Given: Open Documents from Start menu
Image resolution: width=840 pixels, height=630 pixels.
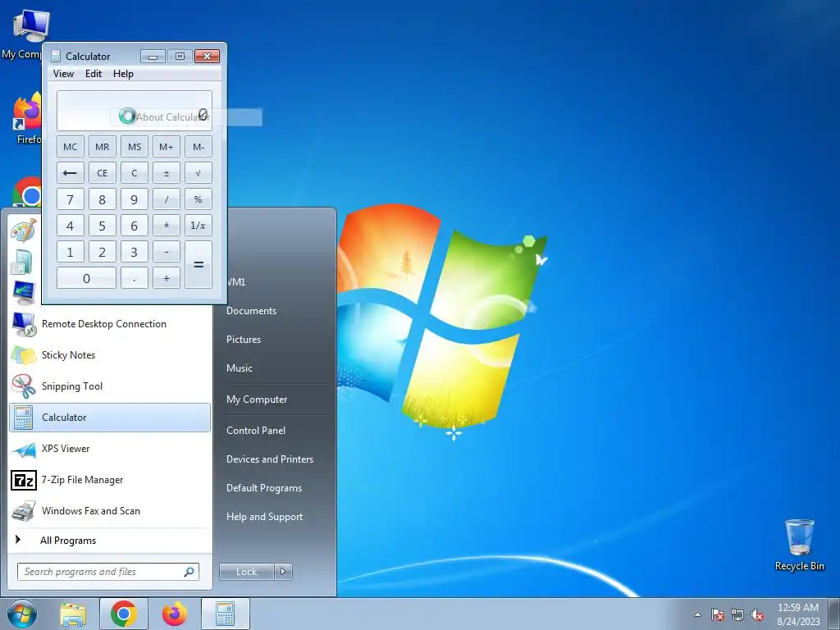Looking at the screenshot, I should click(251, 311).
